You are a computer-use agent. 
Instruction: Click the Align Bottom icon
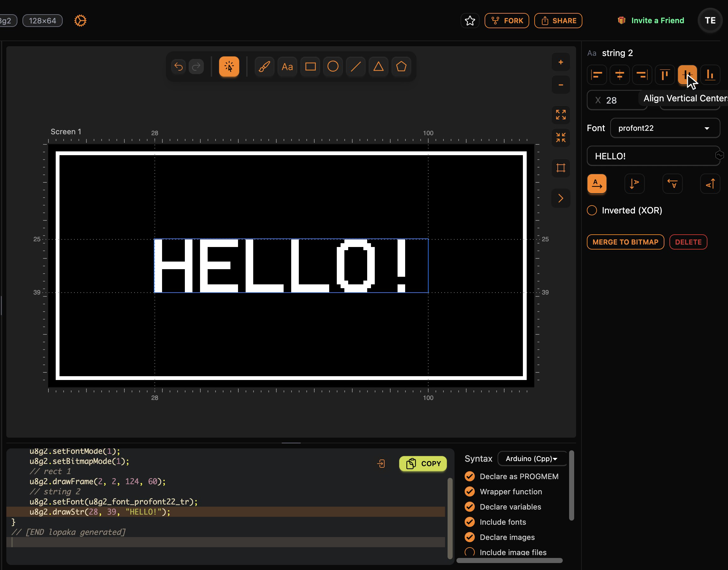[710, 75]
